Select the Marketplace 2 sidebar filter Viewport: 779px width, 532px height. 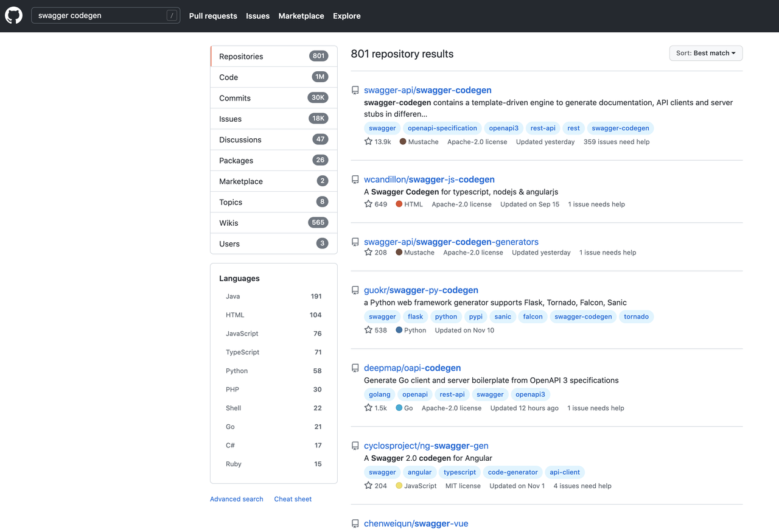274,181
